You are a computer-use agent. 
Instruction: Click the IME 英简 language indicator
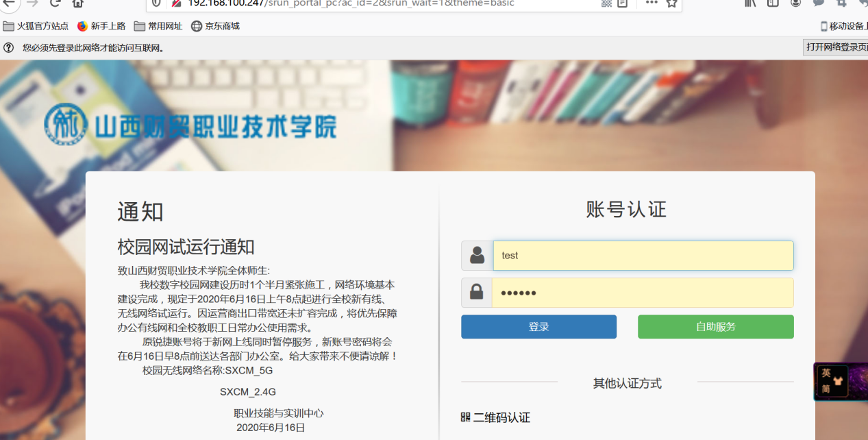[x=832, y=381]
